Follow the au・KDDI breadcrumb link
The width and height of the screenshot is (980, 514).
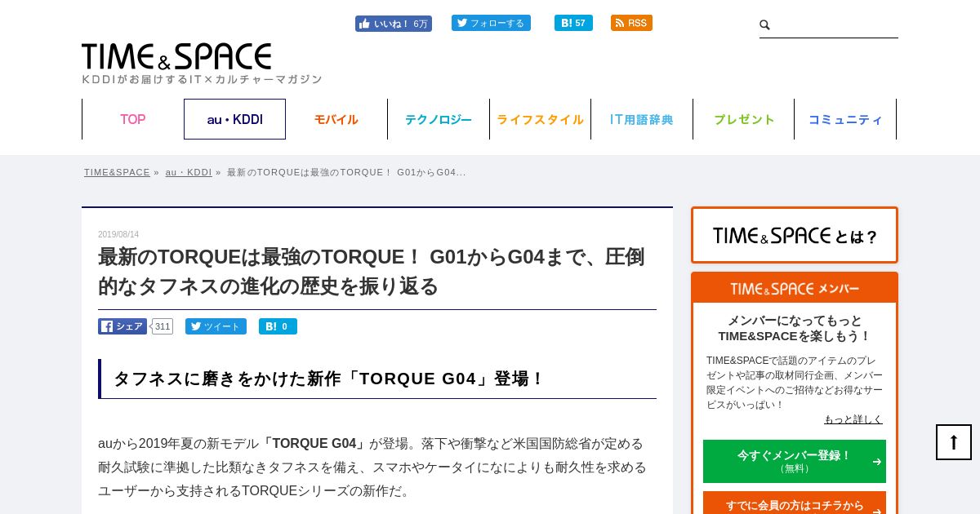(189, 172)
